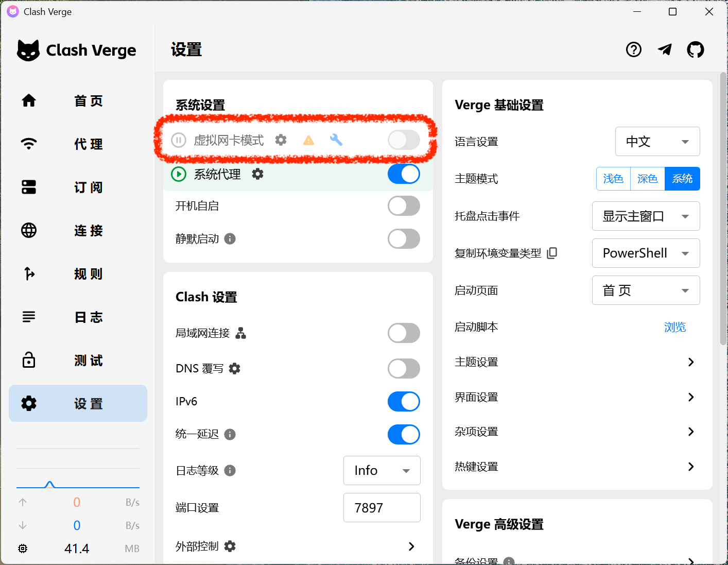Open 虚拟网卡模式 settings gear
The width and height of the screenshot is (728, 565).
point(281,140)
